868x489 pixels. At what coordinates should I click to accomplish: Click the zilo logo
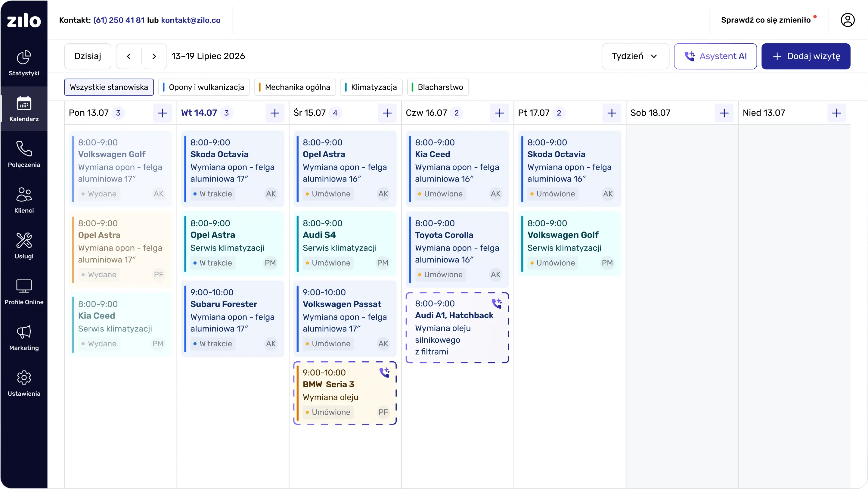tap(24, 20)
